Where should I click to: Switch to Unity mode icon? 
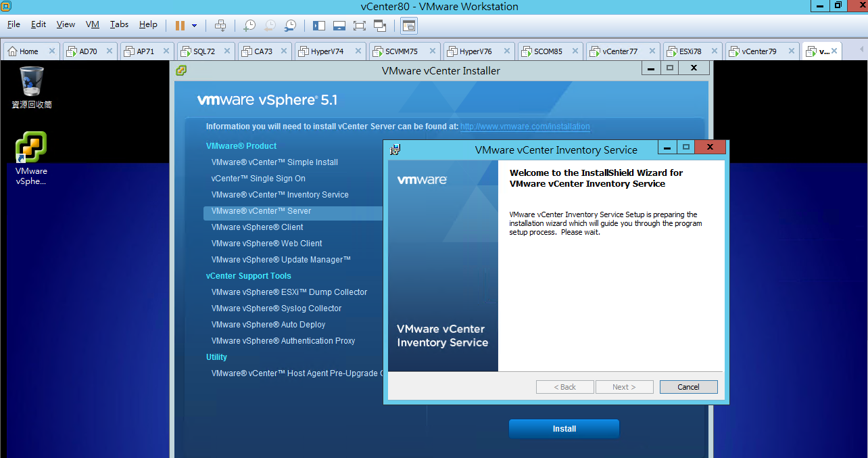coord(380,25)
